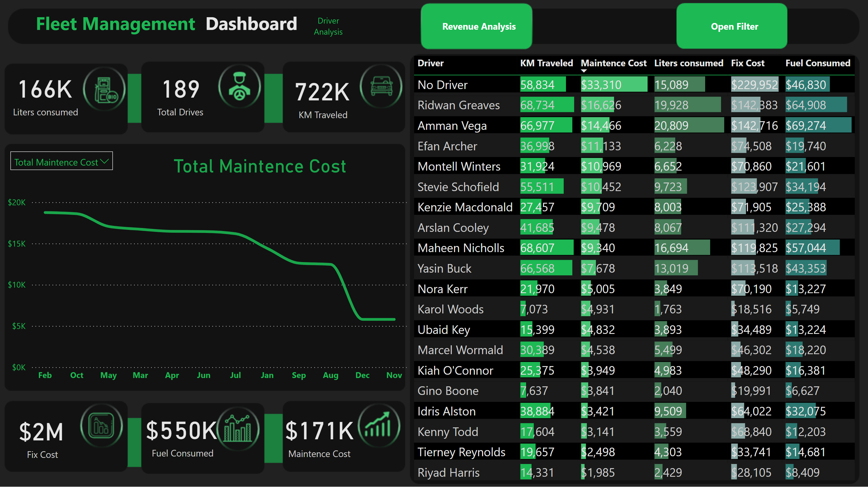Select driver Kenzie Macdonald
The height and width of the screenshot is (487, 868).
(x=465, y=207)
